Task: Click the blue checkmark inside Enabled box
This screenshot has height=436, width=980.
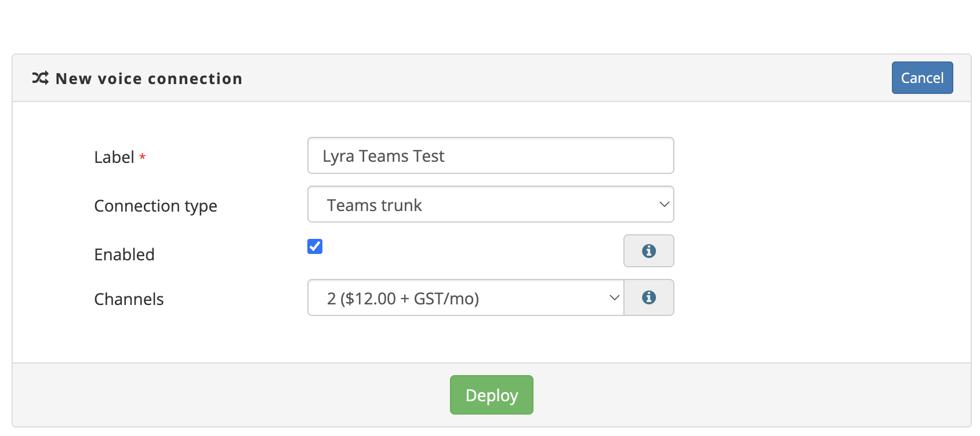Action: 315,246
